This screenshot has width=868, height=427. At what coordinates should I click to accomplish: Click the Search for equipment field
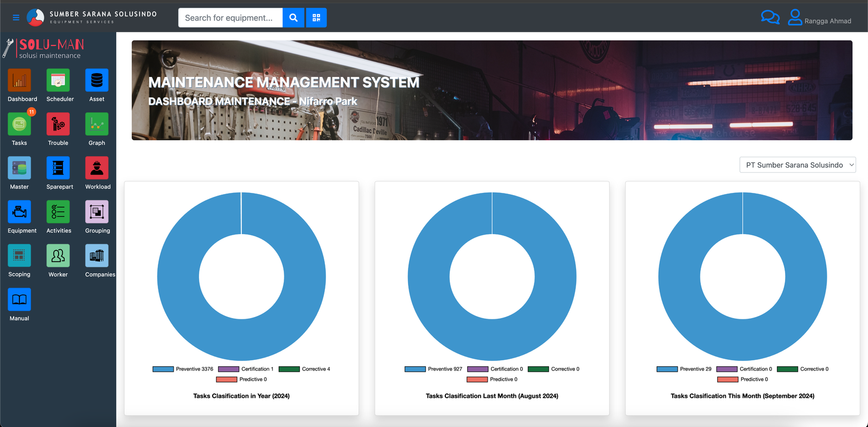tap(231, 18)
